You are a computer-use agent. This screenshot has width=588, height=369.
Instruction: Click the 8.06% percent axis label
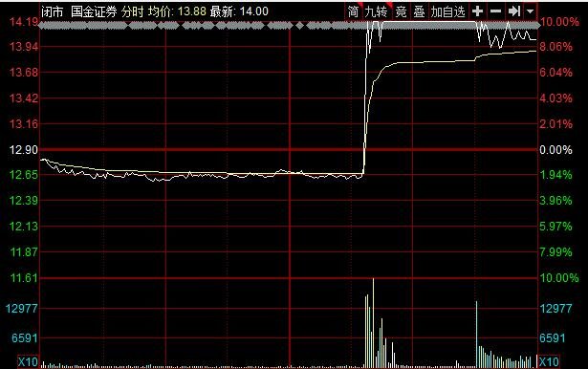pyautogui.click(x=555, y=47)
